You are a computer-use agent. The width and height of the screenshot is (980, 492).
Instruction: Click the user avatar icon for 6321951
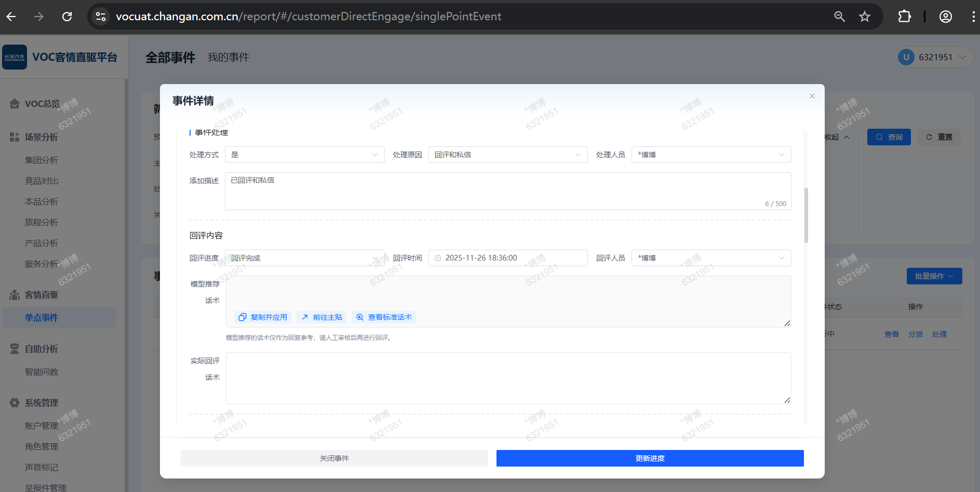pyautogui.click(x=906, y=57)
